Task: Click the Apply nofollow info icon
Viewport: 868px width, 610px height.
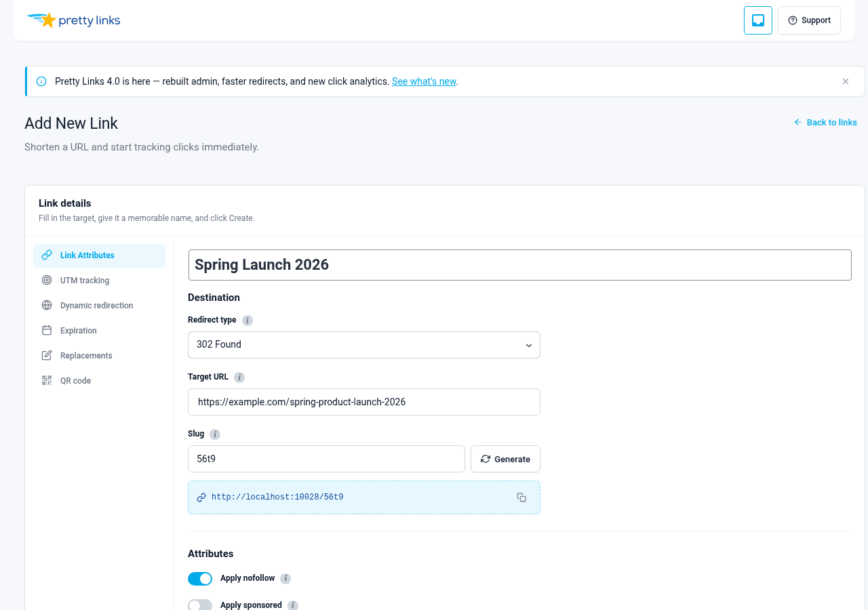Action: point(285,579)
